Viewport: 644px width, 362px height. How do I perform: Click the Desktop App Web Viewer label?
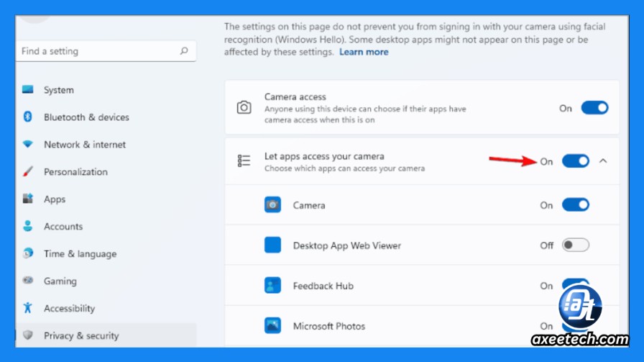[x=346, y=245]
